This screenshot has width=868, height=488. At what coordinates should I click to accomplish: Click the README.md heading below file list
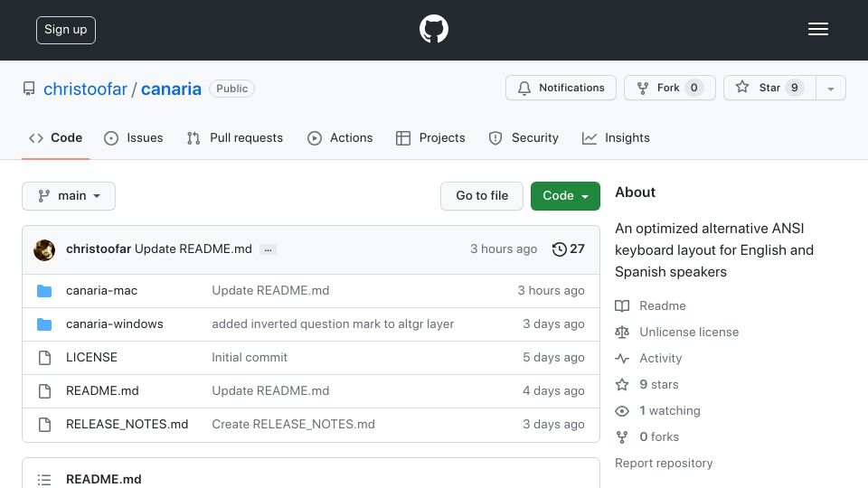pyautogui.click(x=103, y=479)
